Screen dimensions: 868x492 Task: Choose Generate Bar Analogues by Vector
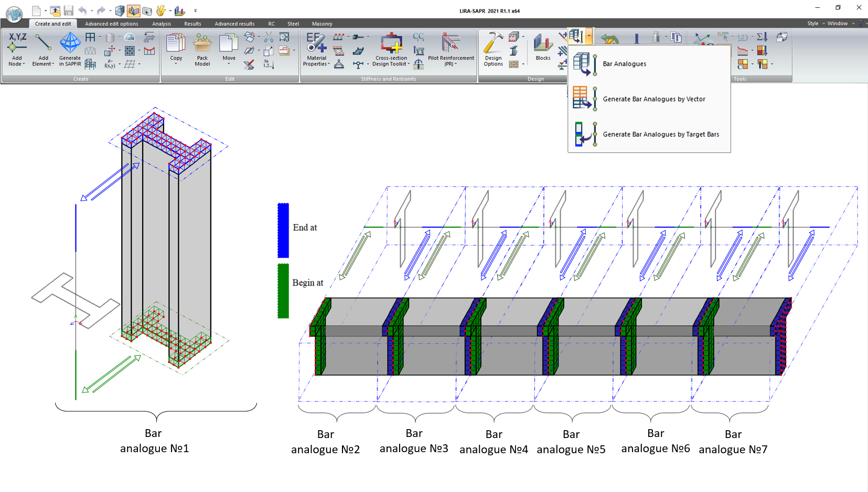[653, 99]
